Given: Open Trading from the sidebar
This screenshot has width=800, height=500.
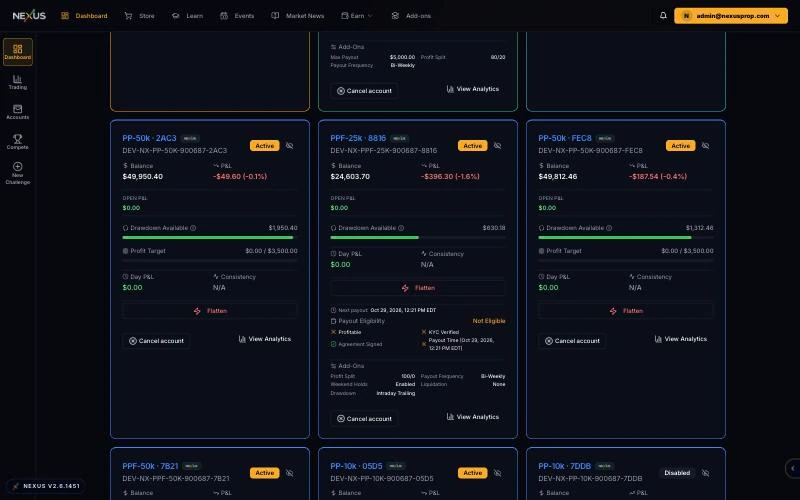Looking at the screenshot, I should [x=17, y=82].
